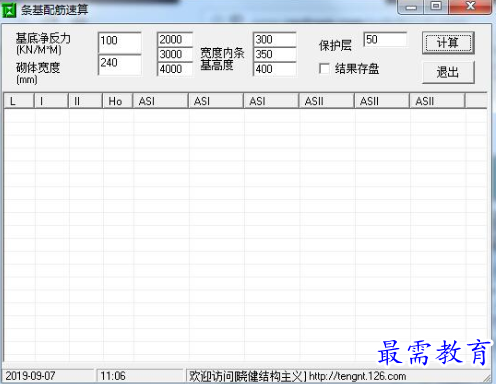Click the II column header
499x384 pixels.
[85, 101]
